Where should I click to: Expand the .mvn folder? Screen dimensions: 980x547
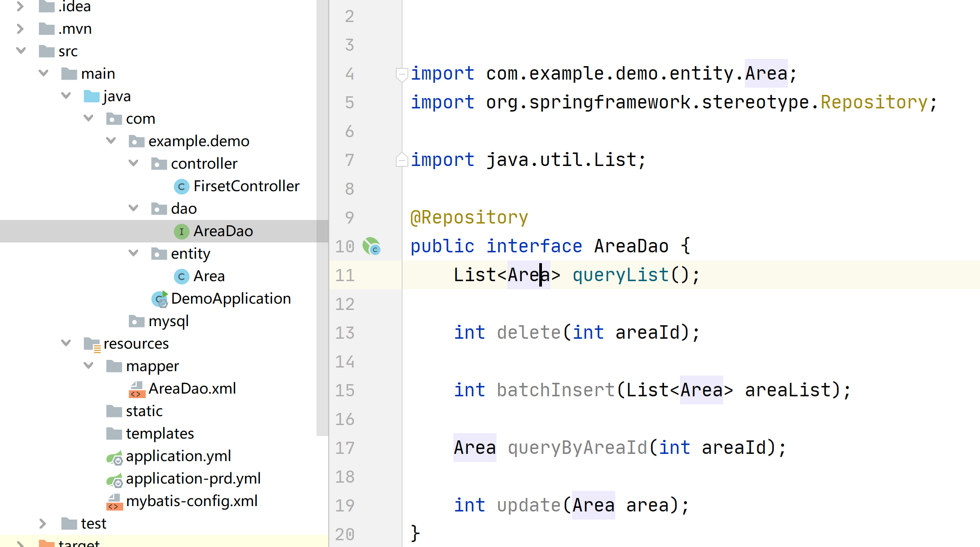20,29
